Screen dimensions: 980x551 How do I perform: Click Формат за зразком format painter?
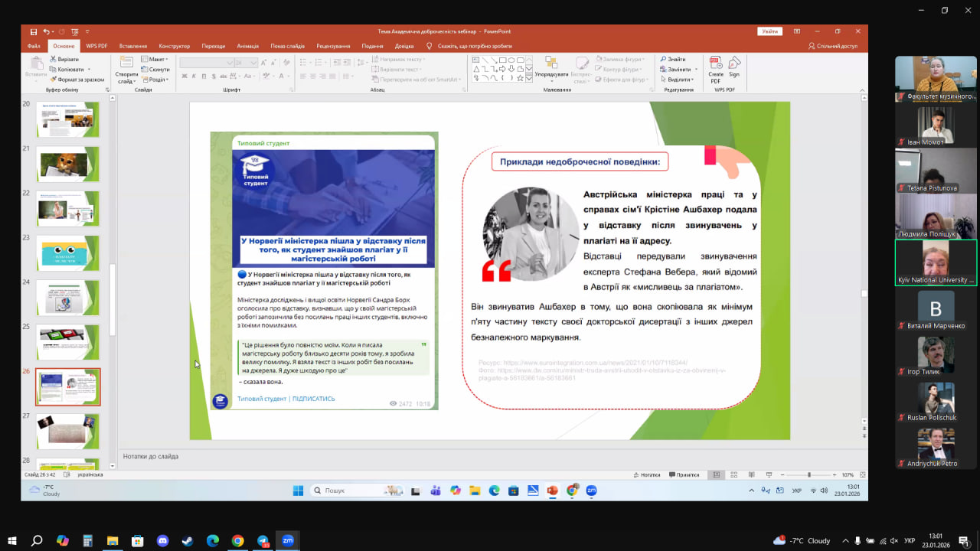pos(77,79)
